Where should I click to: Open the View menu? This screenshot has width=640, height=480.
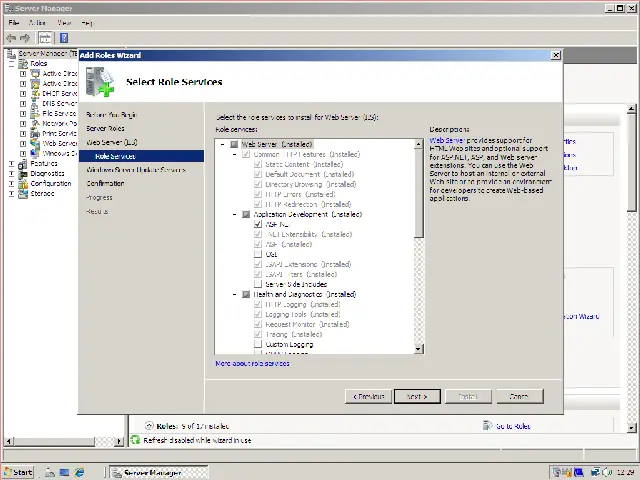(64, 23)
